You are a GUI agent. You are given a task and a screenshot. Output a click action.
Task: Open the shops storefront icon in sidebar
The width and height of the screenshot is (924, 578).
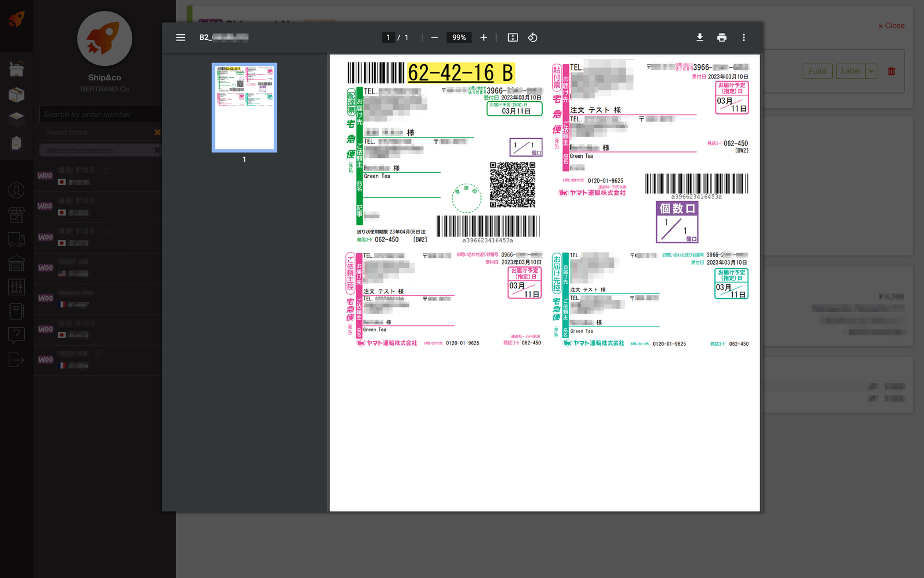(x=17, y=214)
